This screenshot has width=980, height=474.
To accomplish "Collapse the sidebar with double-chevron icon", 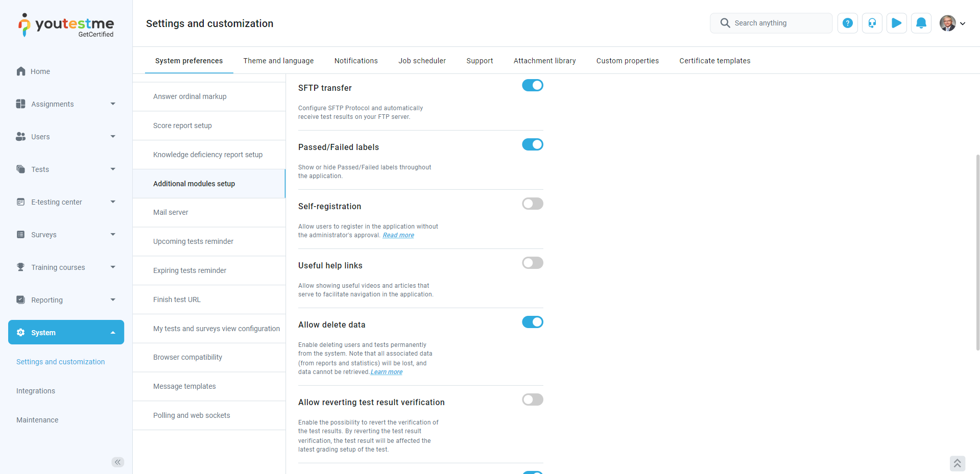I will (118, 462).
